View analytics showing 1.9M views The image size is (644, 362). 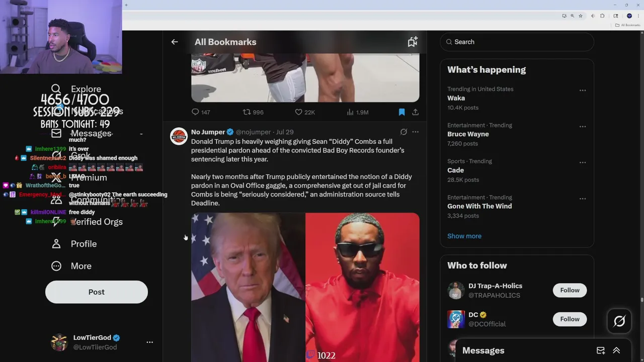358,112
